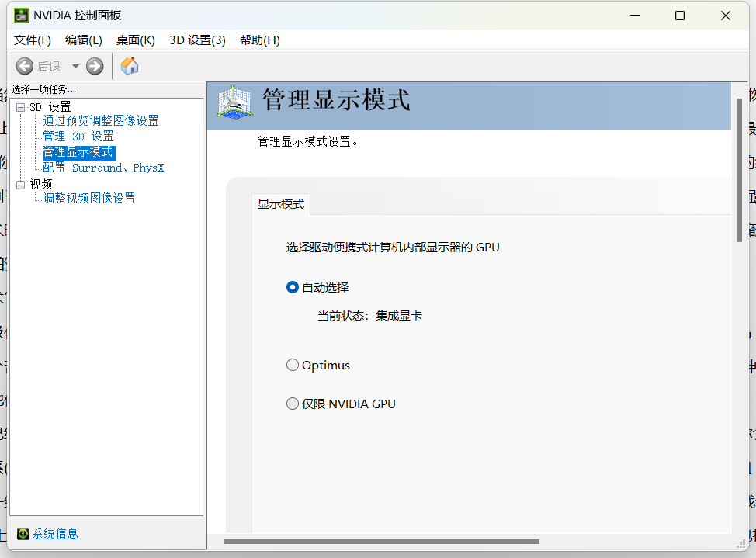Open the 桌面(K) menu
Screen dimensions: 756x558
coord(136,40)
